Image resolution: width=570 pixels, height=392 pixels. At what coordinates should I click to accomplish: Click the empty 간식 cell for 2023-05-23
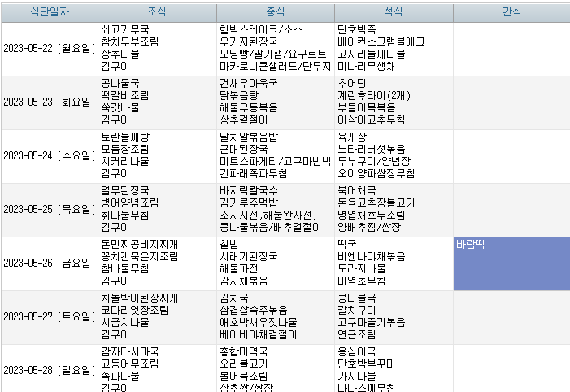[x=511, y=102]
